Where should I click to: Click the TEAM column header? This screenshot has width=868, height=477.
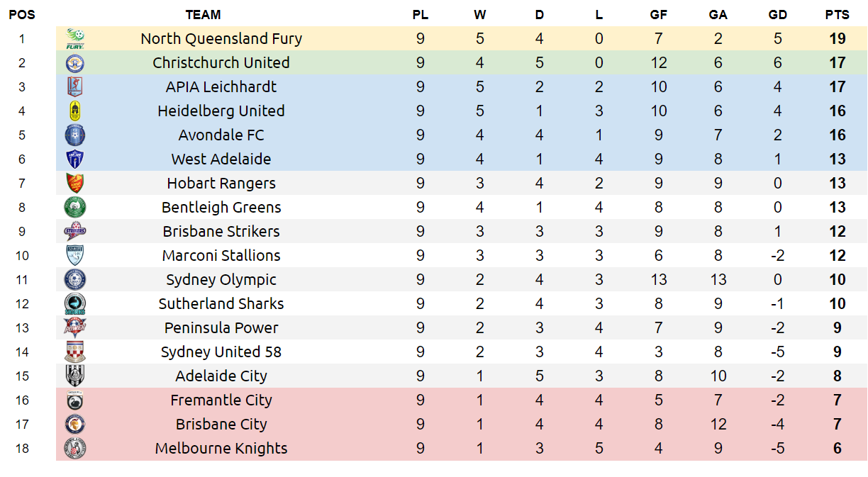tap(203, 15)
